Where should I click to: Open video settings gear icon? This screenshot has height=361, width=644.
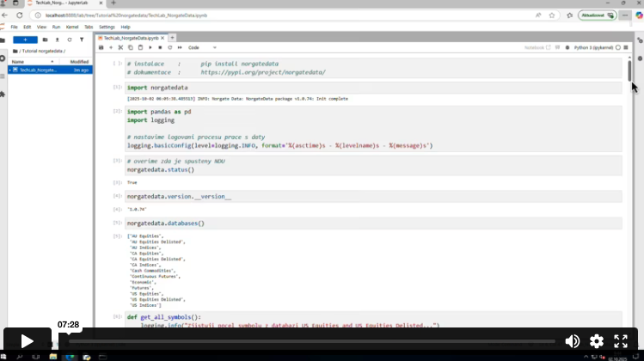click(596, 341)
